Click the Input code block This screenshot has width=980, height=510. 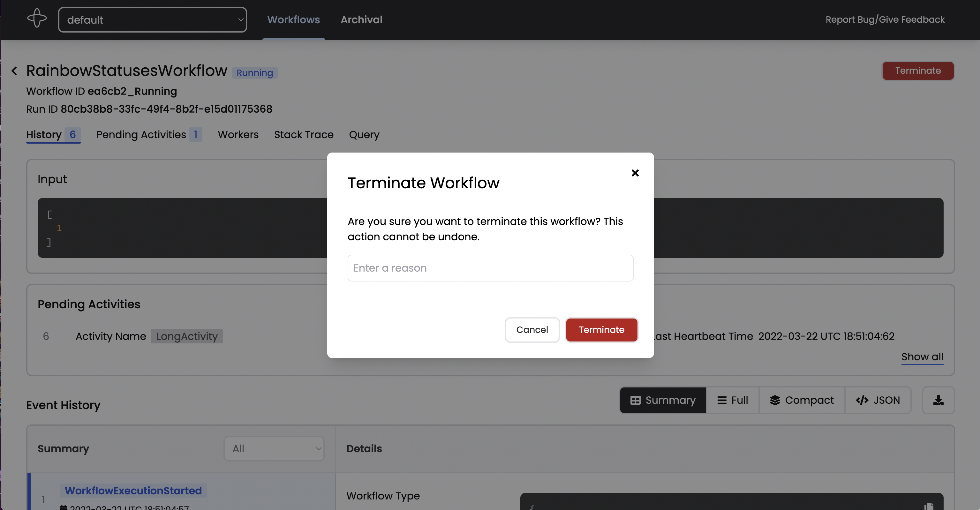[x=490, y=228]
